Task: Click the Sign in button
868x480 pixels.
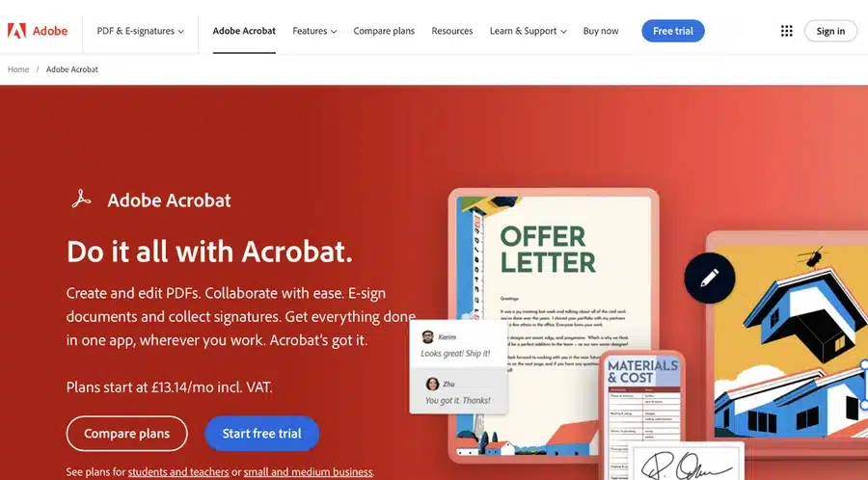Action: tap(830, 31)
